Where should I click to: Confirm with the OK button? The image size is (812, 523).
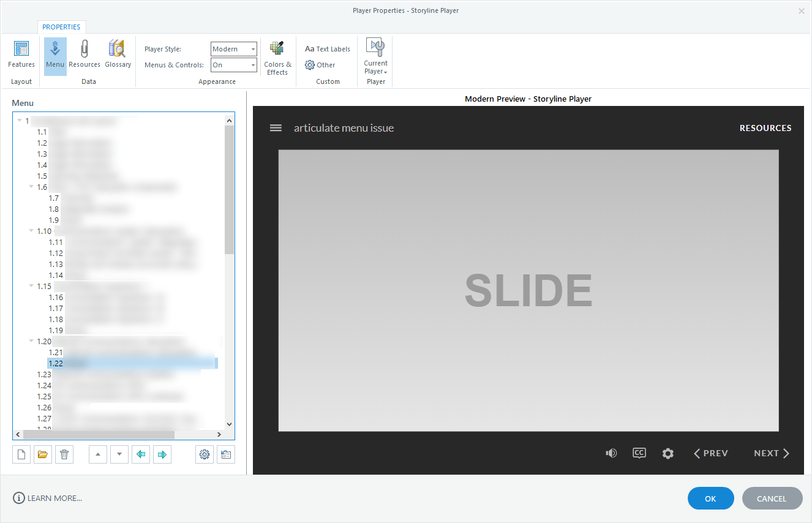[x=710, y=499]
